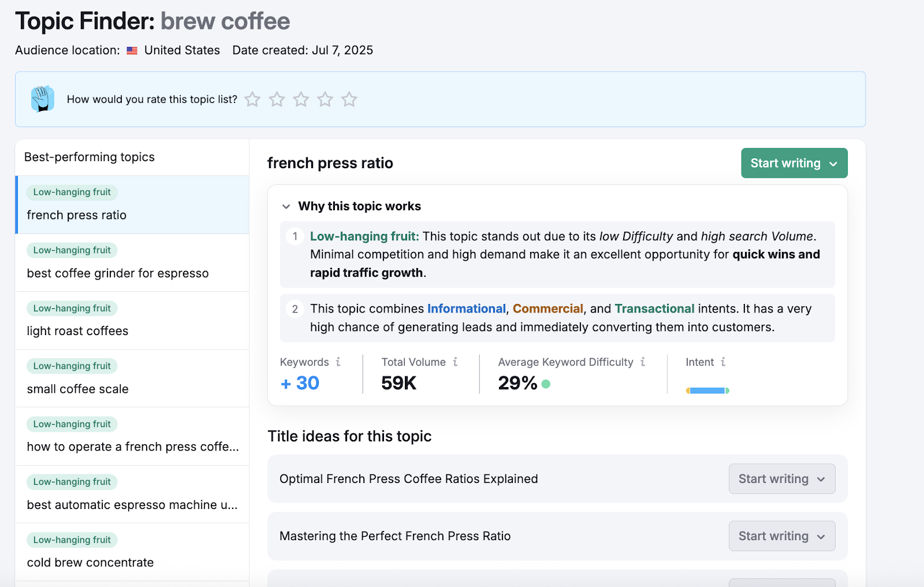
Task: Select the 'small coffee scale' topic
Action: point(77,389)
